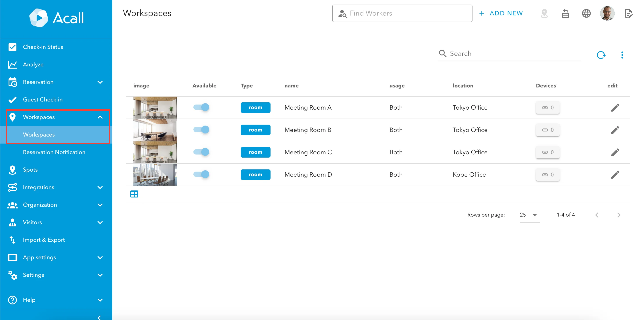Click the Help question mark icon
Image resolution: width=644 pixels, height=320 pixels.
click(x=12, y=300)
